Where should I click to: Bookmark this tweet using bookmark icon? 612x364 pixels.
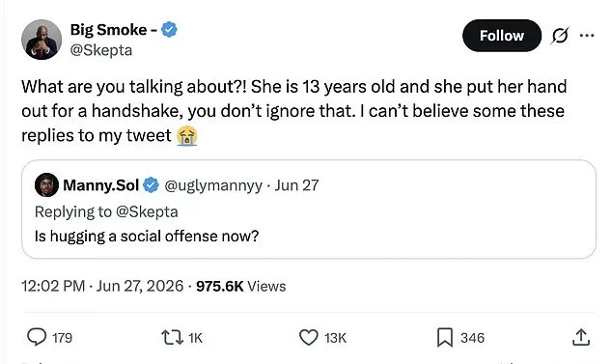(x=445, y=337)
